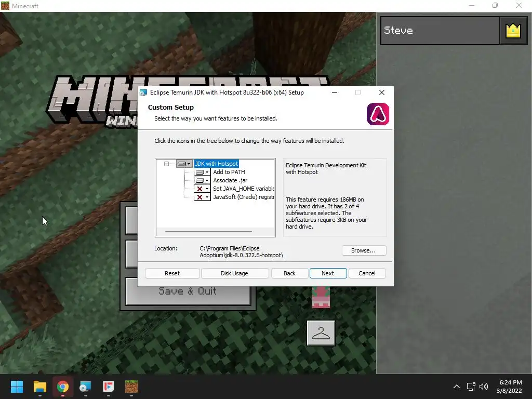Click the Adoptium logo in setup header

tap(378, 114)
